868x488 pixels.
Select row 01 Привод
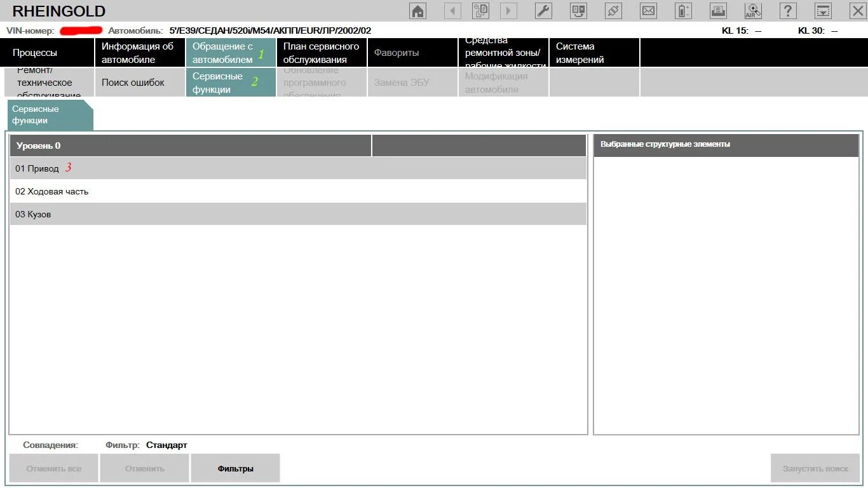[x=298, y=168]
